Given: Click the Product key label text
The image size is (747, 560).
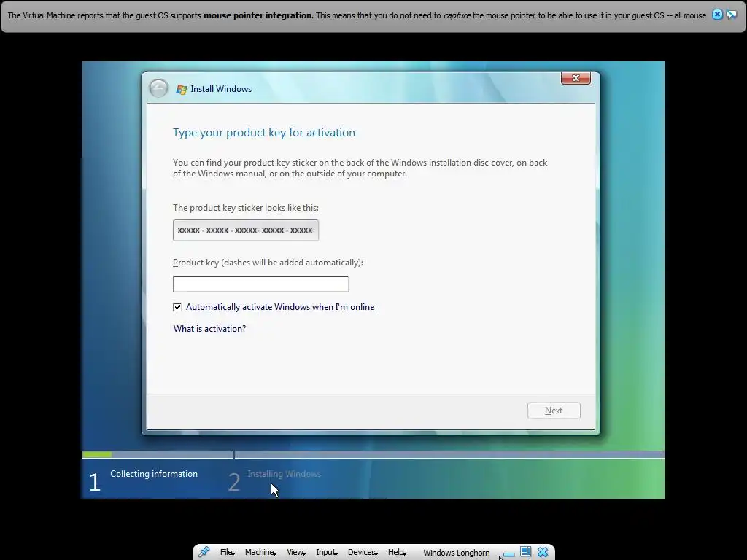Looking at the screenshot, I should tap(268, 262).
